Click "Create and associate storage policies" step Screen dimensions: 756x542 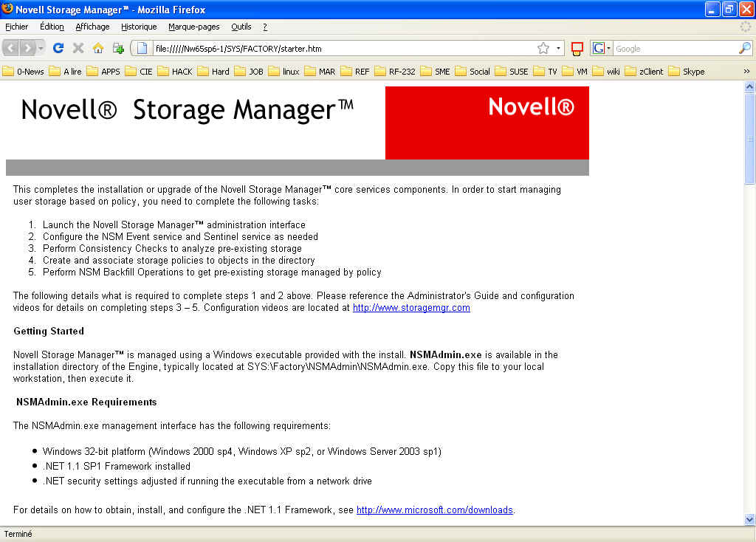[179, 261]
